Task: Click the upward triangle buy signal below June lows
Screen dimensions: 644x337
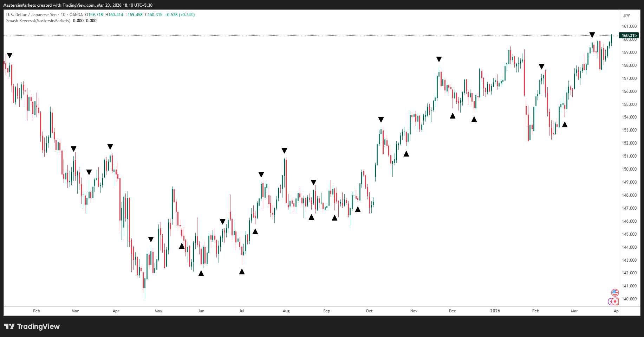Action: tap(201, 274)
